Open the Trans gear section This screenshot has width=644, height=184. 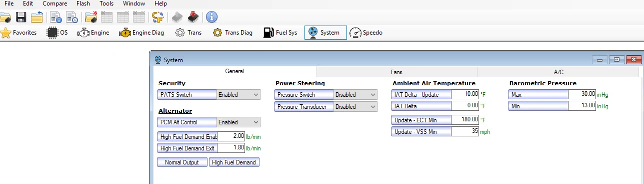(188, 33)
